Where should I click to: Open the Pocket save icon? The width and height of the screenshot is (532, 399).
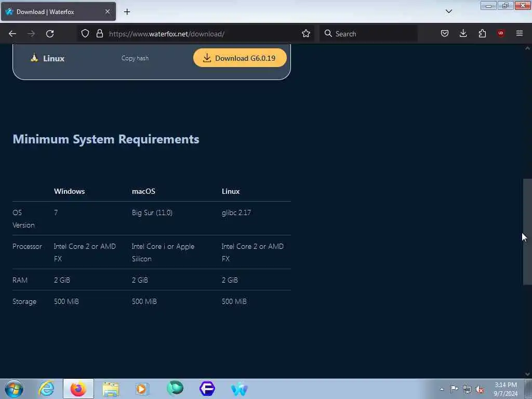(445, 33)
